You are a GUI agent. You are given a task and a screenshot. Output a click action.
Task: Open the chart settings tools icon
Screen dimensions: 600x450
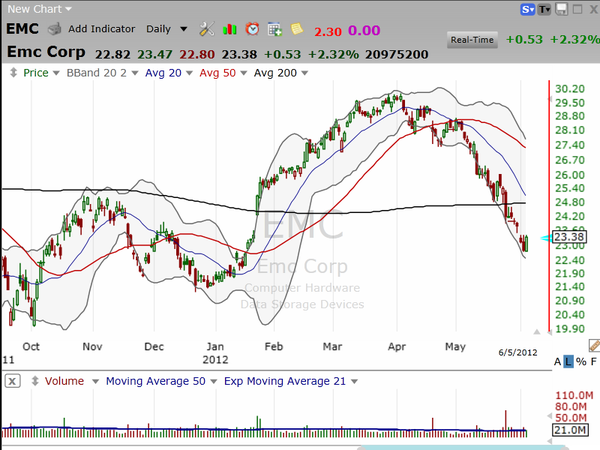point(206,29)
